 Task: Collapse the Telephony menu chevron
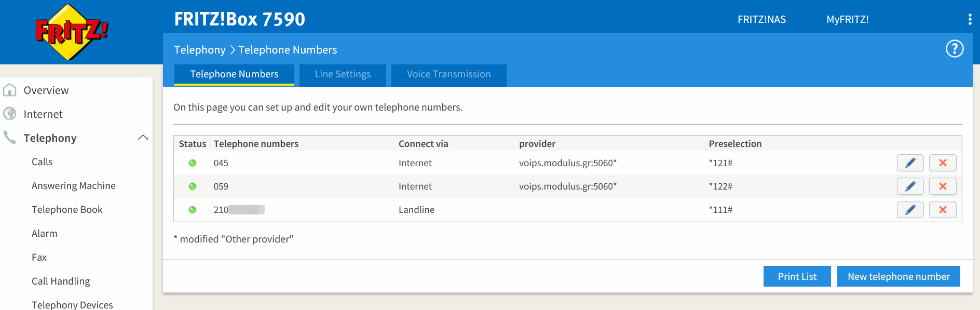tap(143, 138)
